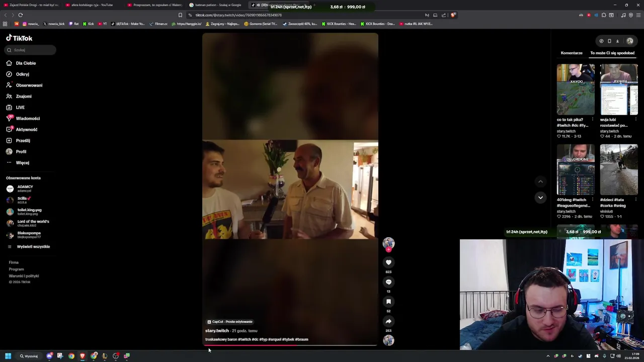Pause the video by clicking the player frame
Screen dimensions: 644x362
(x=290, y=189)
